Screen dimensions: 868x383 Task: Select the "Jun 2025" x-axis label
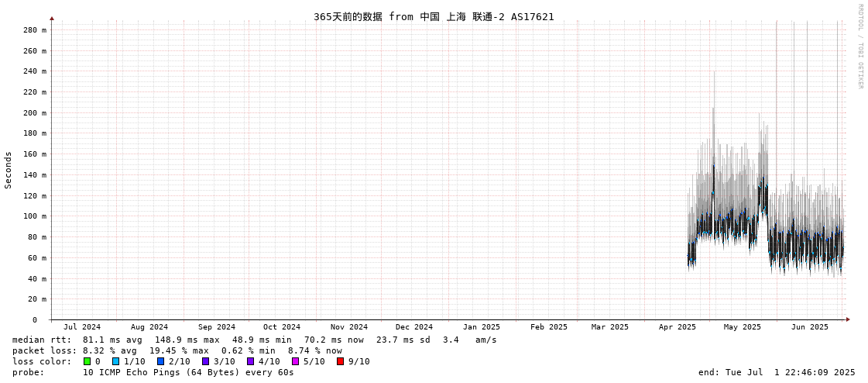point(810,327)
